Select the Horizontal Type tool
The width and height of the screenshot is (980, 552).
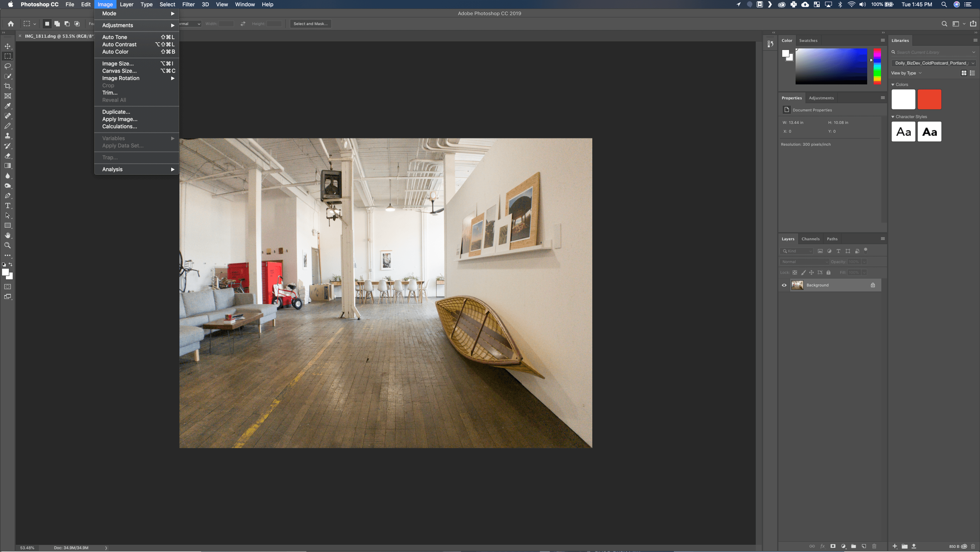(x=8, y=206)
